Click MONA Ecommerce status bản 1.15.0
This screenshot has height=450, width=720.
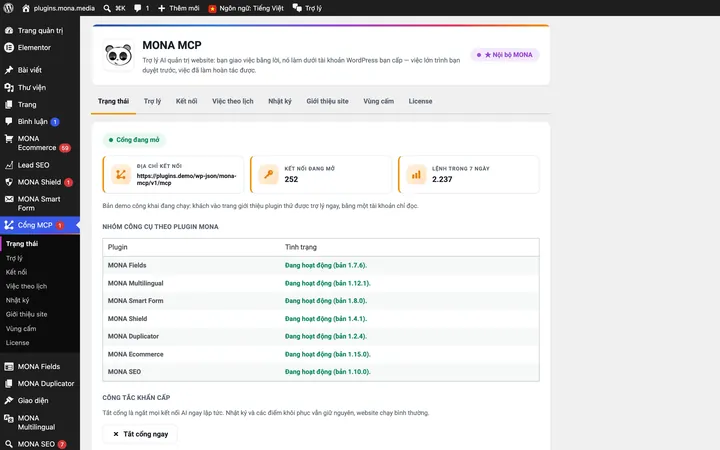[x=328, y=354]
